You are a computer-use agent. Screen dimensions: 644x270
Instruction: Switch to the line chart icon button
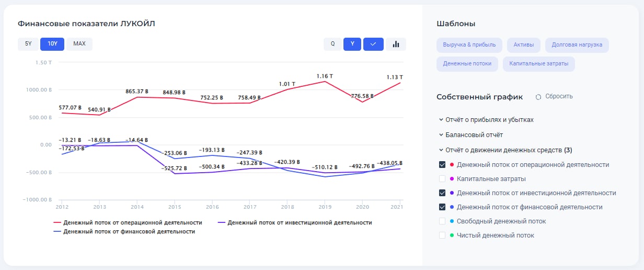373,44
